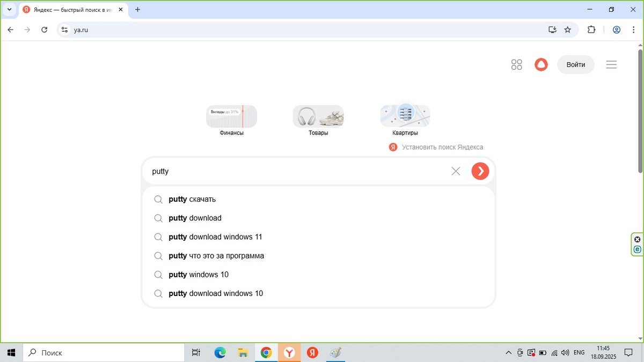Open the red Я Yandex taskbar icon
Screen dimensions: 644x362
click(x=312, y=352)
